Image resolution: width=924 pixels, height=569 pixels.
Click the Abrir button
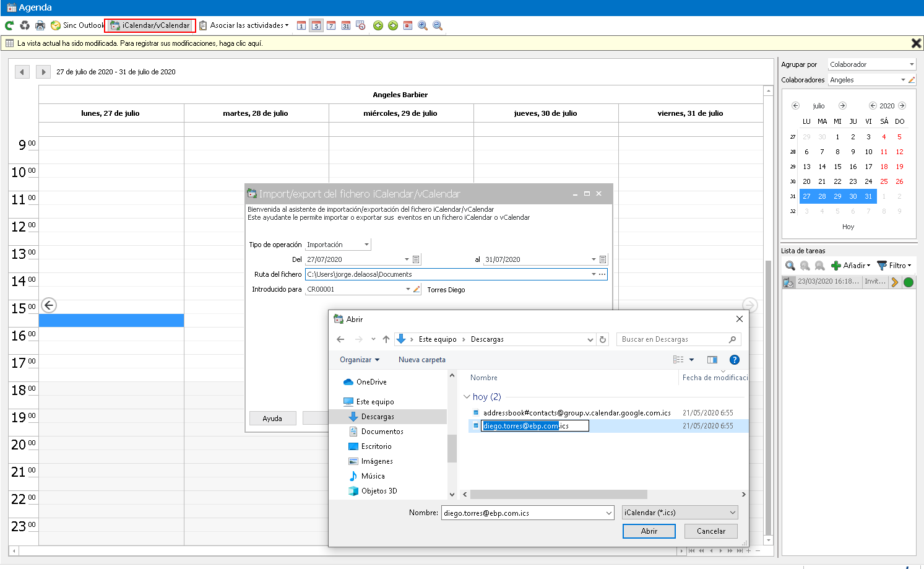click(649, 531)
